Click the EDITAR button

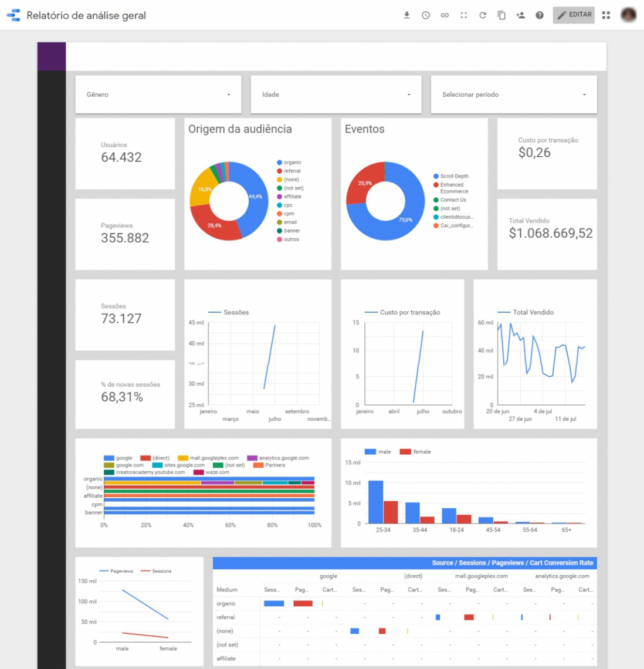[573, 15]
